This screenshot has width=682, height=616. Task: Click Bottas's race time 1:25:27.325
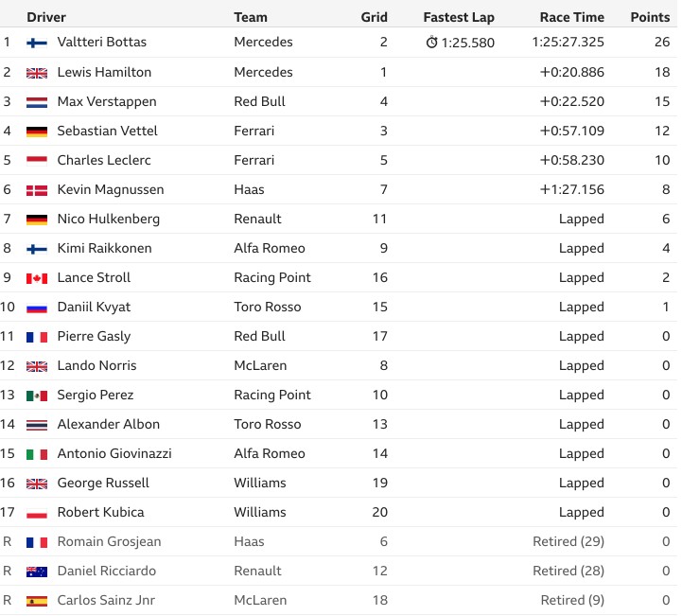(568, 42)
